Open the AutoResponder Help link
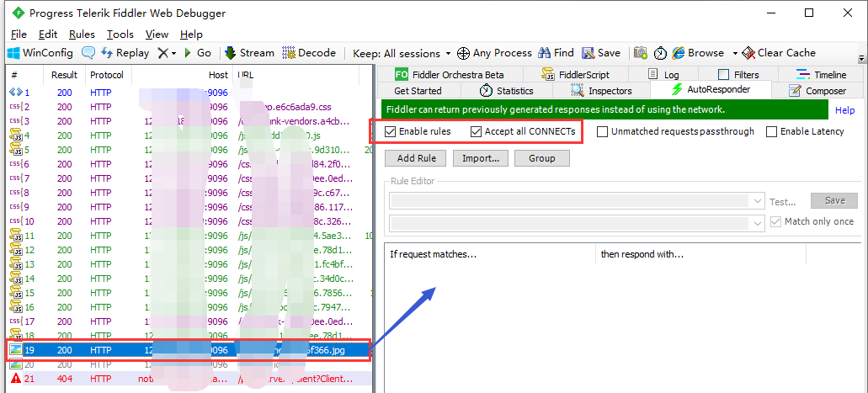The width and height of the screenshot is (868, 393). (x=844, y=110)
